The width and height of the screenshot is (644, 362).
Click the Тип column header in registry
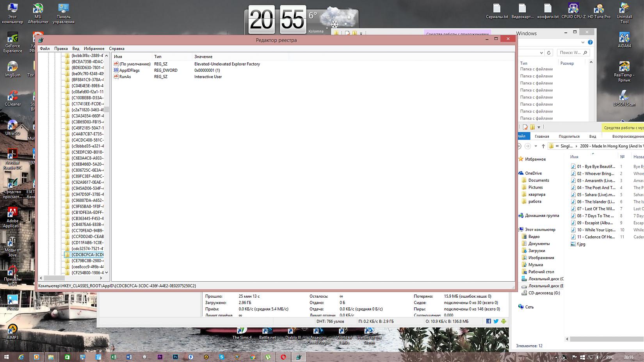coord(158,57)
